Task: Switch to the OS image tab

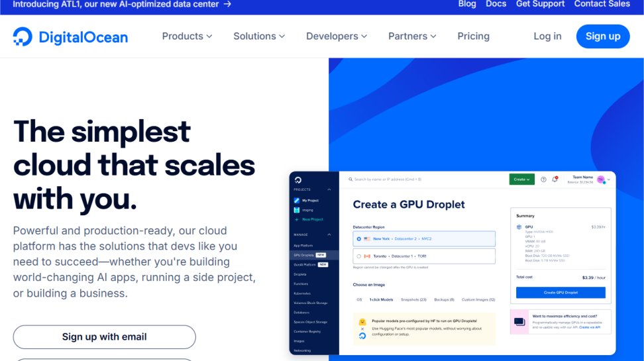Action: (x=359, y=300)
